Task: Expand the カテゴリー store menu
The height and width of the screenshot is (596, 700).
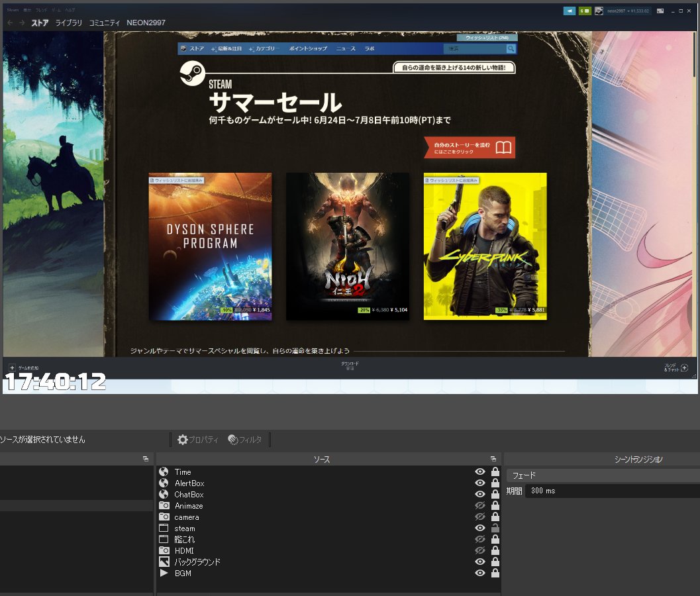Action: (x=264, y=48)
